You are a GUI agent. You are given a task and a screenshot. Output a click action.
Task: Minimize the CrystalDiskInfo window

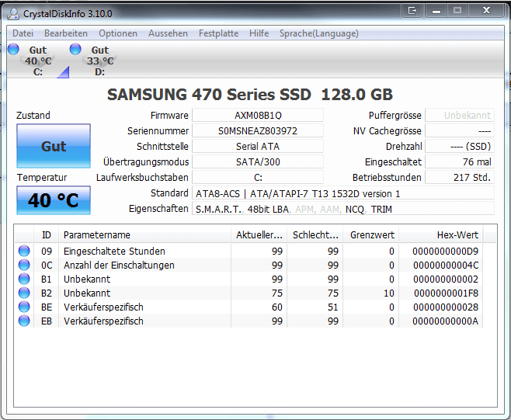(436, 10)
